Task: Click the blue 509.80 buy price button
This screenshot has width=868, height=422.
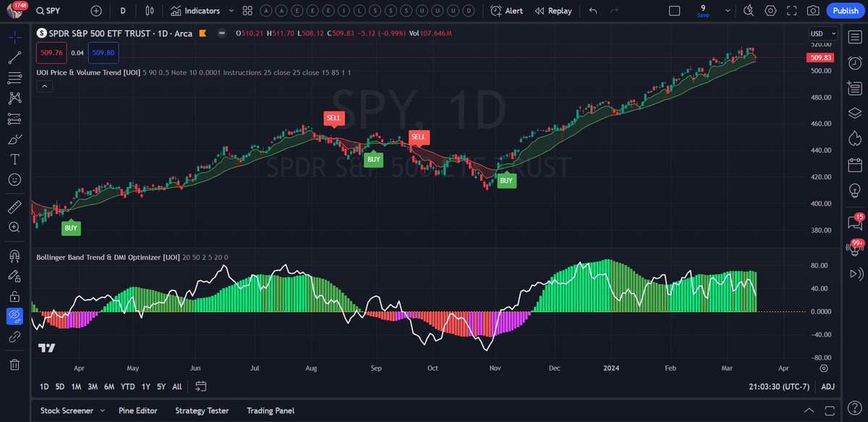Action: pos(103,51)
